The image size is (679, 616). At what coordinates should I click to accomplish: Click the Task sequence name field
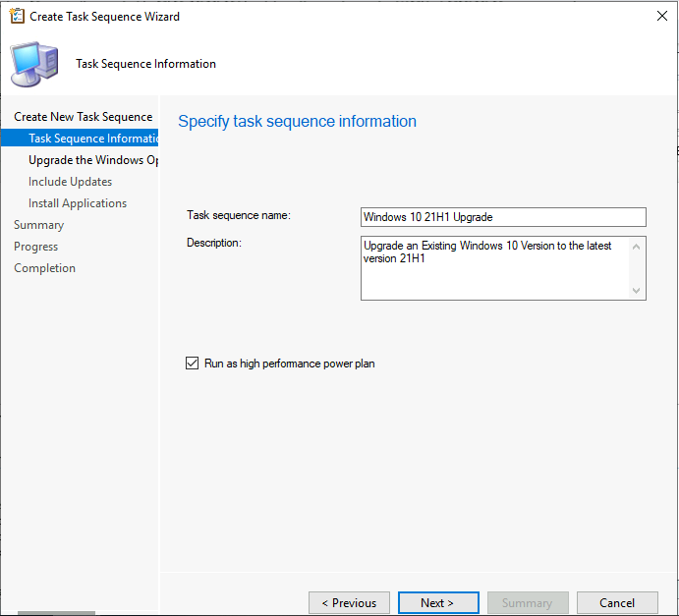pos(503,217)
